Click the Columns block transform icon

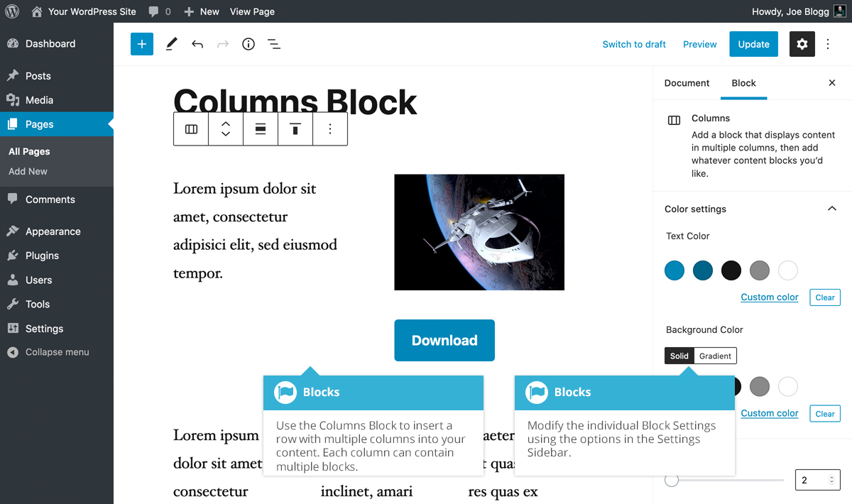pos(190,128)
